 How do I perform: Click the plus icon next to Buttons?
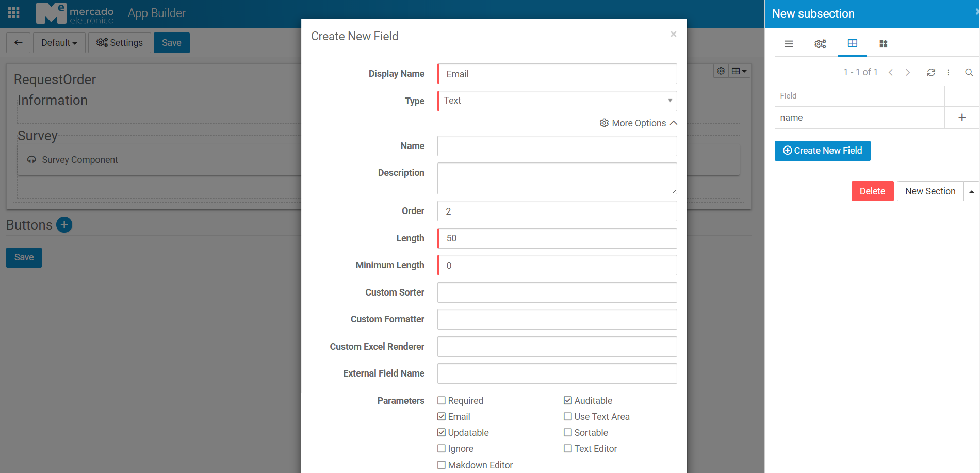point(64,225)
